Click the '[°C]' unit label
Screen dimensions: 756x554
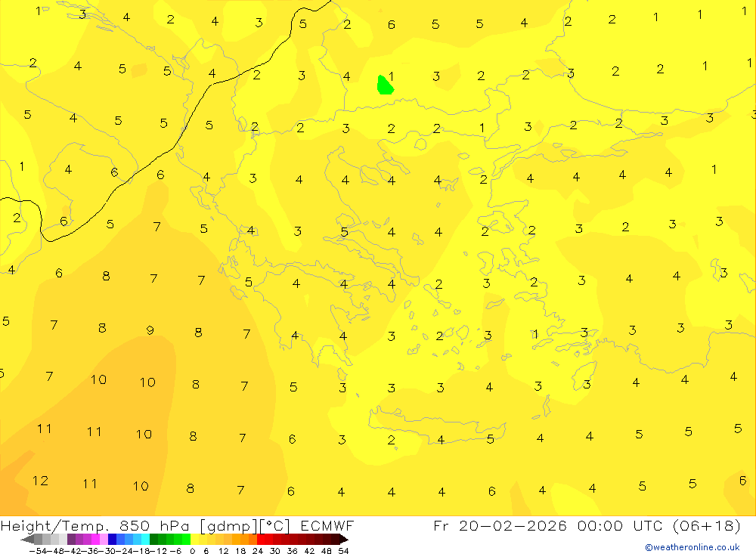pos(274,525)
